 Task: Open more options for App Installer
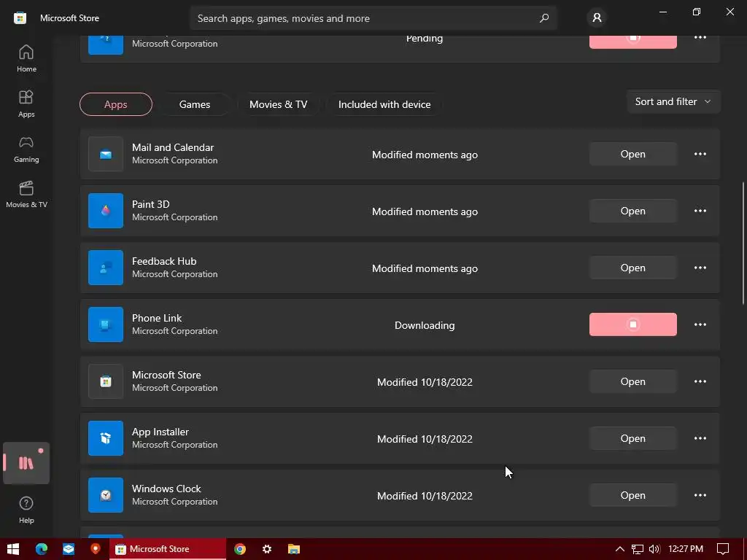tap(700, 438)
